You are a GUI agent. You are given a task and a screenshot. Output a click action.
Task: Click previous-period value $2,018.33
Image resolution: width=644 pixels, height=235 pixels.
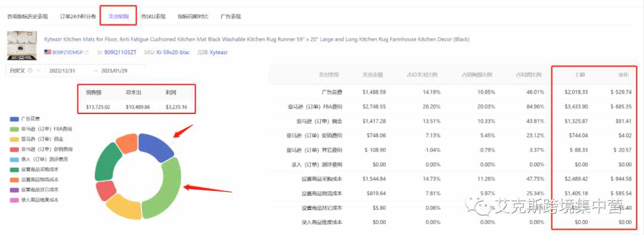[575, 92]
